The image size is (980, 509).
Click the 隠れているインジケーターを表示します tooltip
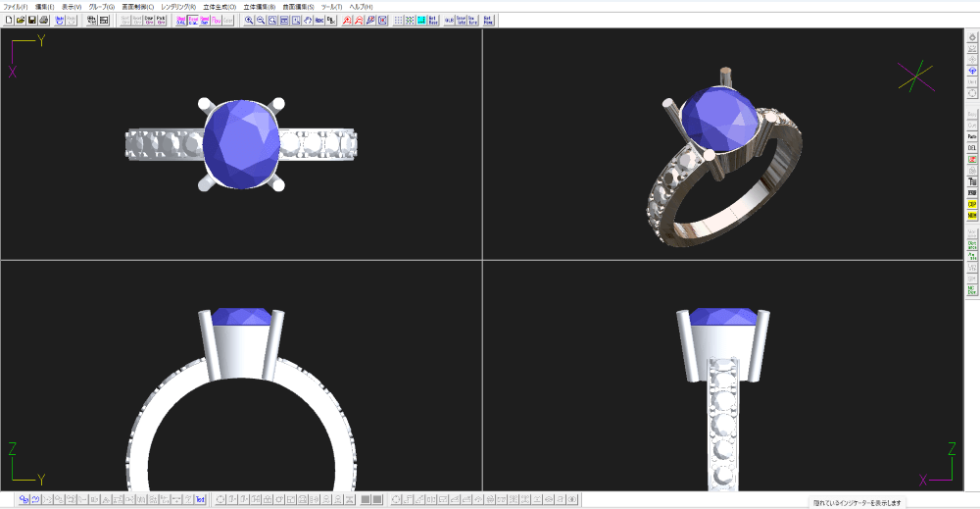tap(857, 503)
